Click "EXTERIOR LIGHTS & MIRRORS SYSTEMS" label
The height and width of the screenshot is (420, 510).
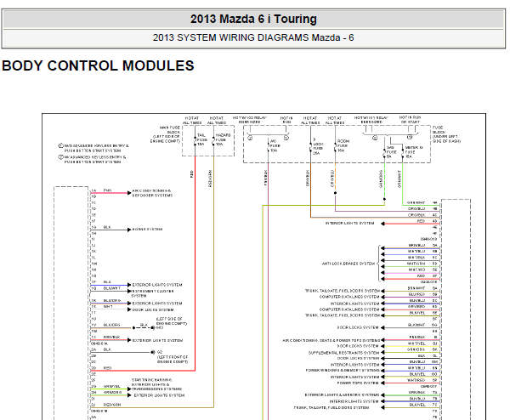[x=342, y=395]
